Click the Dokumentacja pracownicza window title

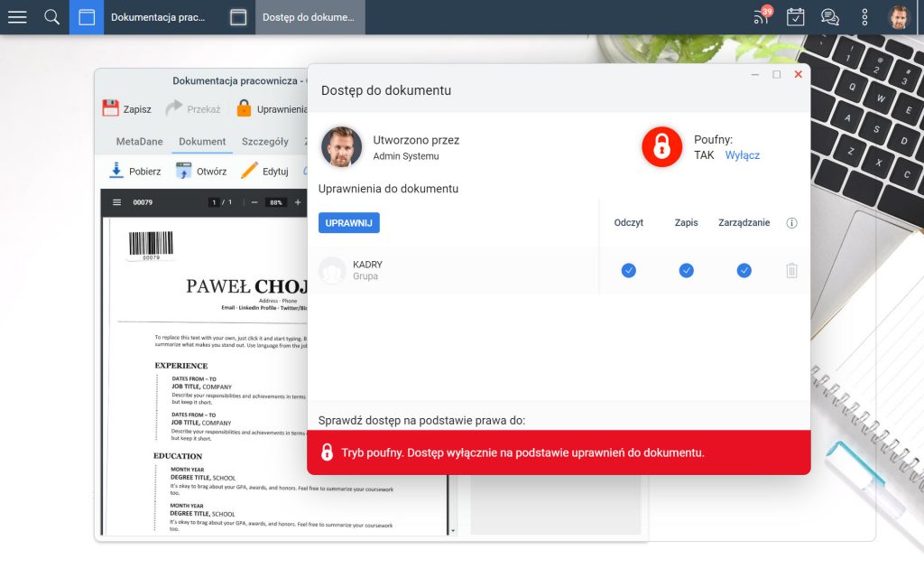coord(238,80)
